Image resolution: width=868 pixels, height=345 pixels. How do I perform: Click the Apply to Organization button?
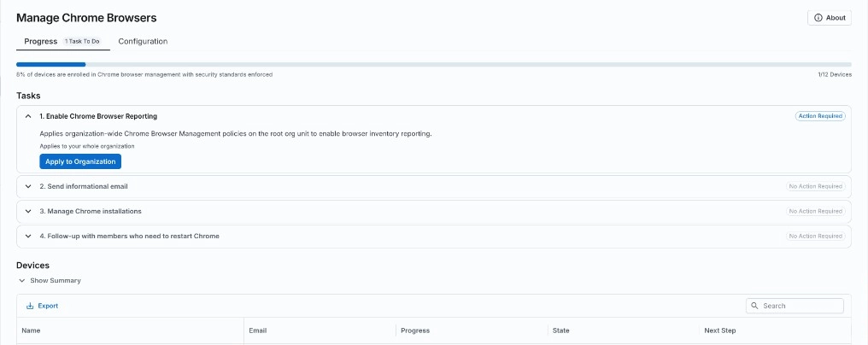[80, 161]
